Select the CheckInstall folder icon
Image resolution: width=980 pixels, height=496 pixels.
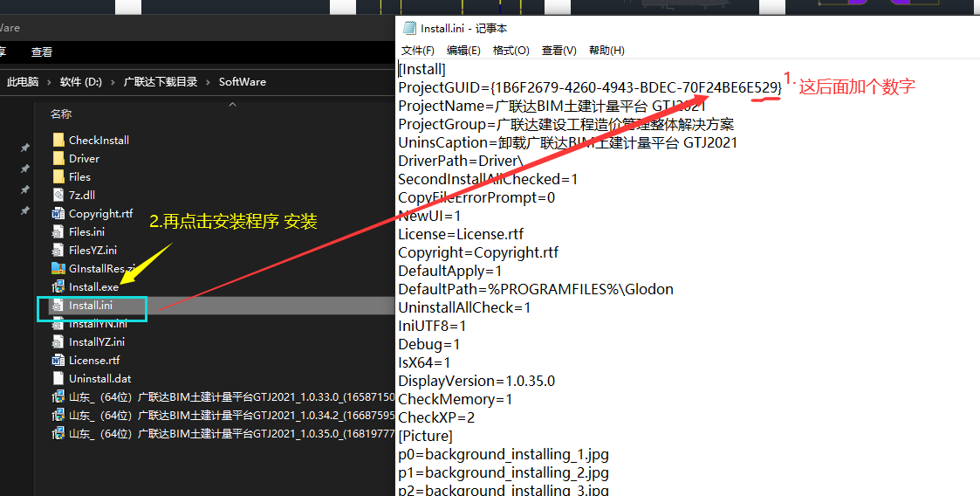click(x=58, y=140)
